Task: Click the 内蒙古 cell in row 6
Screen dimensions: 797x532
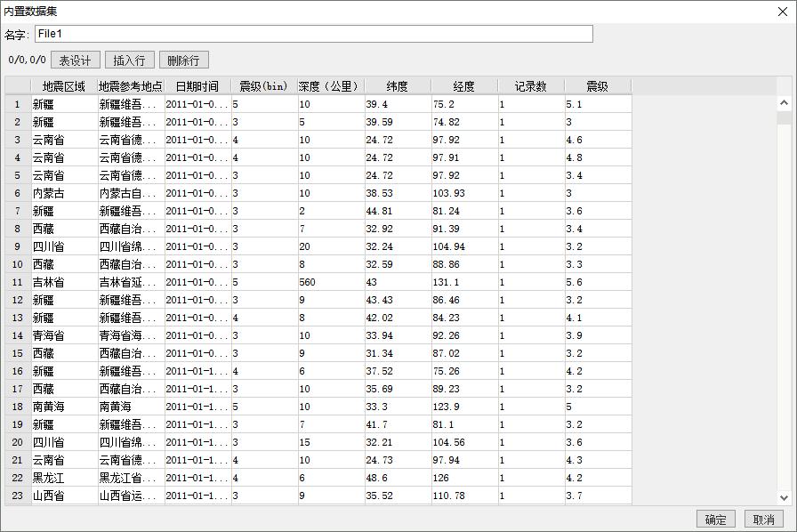Action: point(63,193)
